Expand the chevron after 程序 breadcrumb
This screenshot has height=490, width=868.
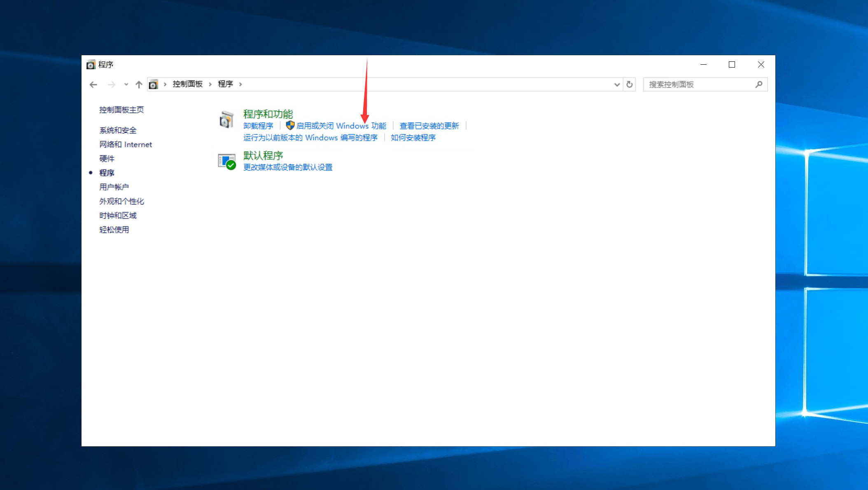[x=240, y=84]
